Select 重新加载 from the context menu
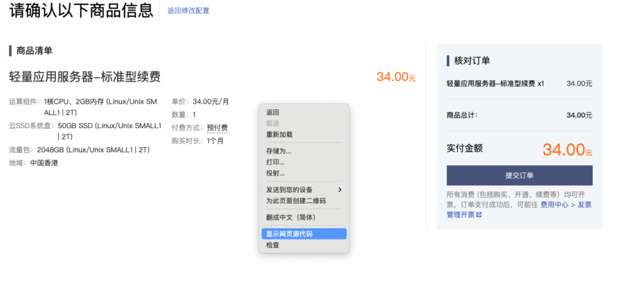The image size is (644, 281). [x=279, y=135]
